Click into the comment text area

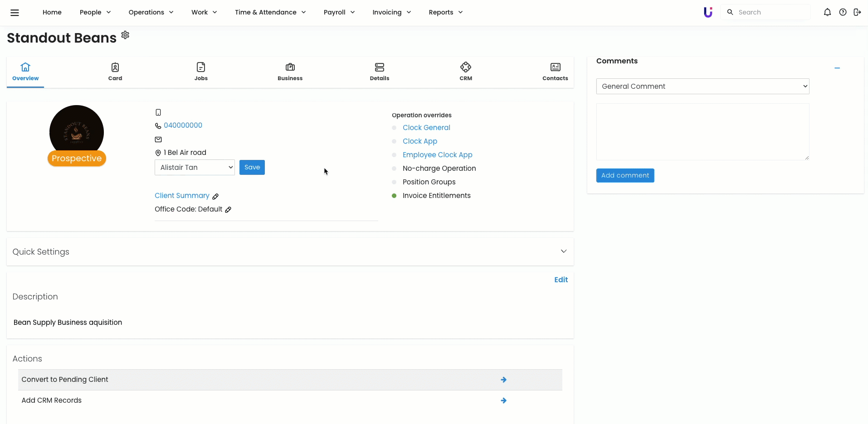pos(702,132)
